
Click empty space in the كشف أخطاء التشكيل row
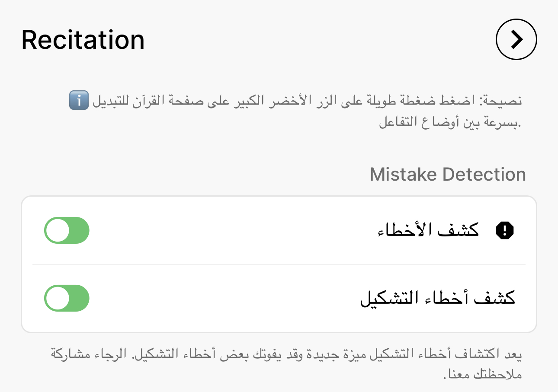coord(225,298)
